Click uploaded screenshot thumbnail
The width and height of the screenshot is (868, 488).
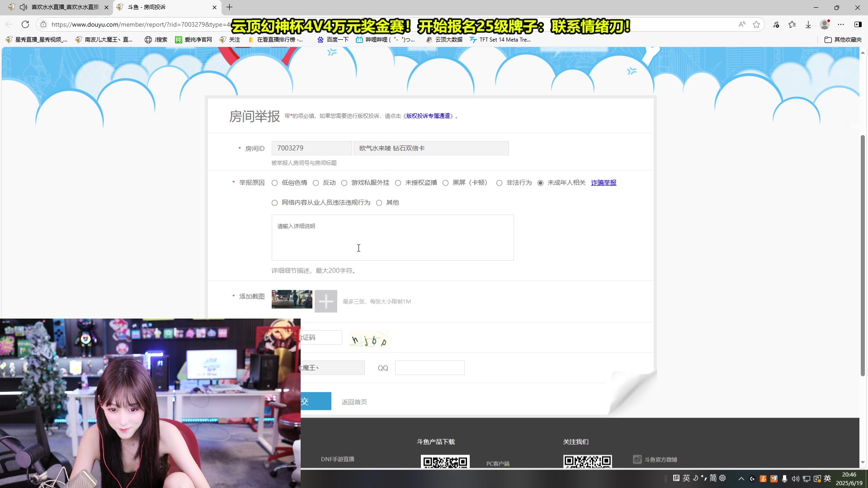tap(292, 299)
